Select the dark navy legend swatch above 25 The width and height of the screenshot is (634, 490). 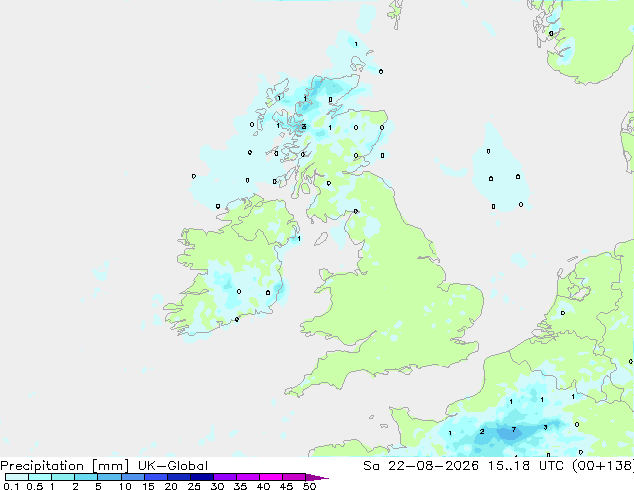point(202,477)
